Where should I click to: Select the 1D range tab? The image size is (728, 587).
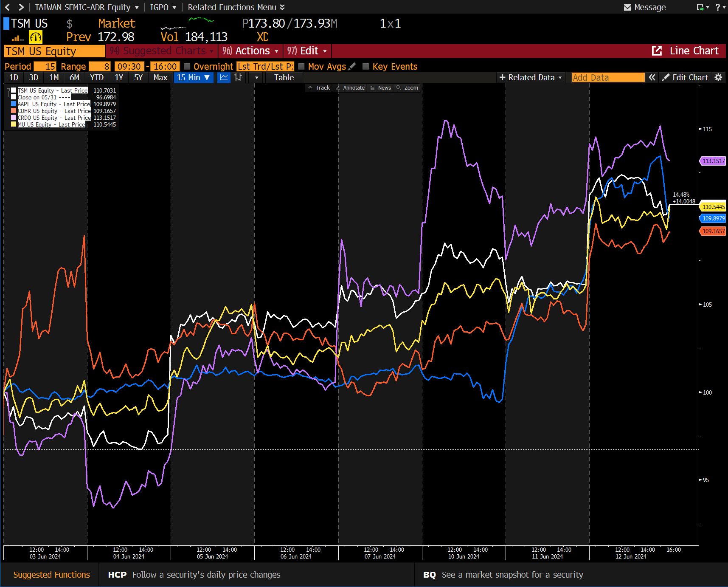[14, 77]
